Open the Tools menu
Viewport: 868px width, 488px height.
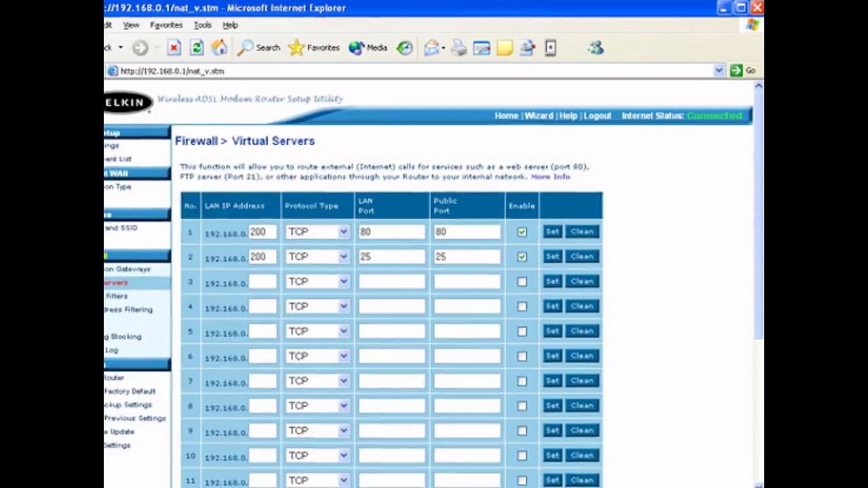point(203,25)
